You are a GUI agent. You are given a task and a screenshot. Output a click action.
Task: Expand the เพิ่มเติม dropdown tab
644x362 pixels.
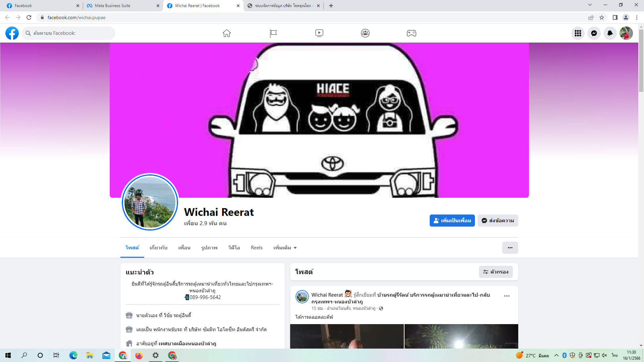pos(285,248)
